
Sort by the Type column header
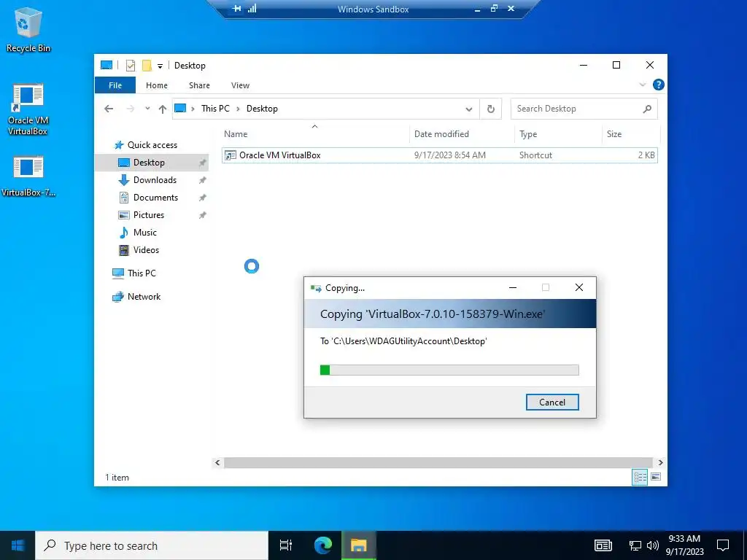tap(558, 134)
